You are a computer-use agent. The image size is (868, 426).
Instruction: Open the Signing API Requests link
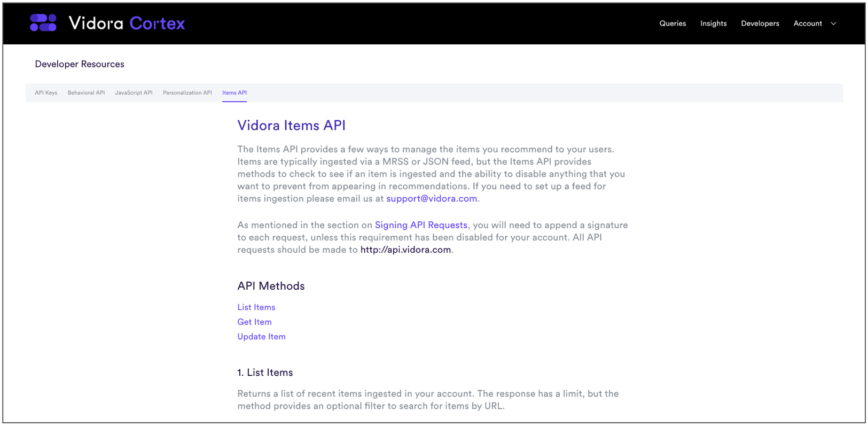point(421,225)
